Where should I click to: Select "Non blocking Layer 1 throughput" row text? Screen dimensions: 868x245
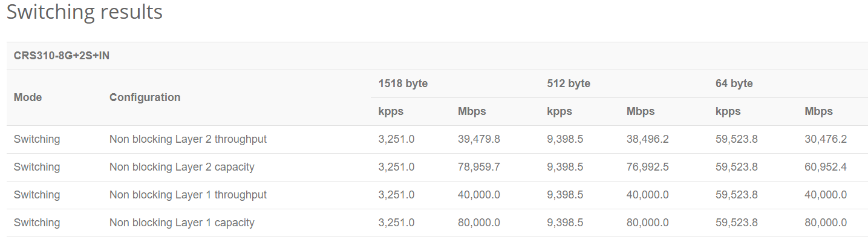point(188,195)
